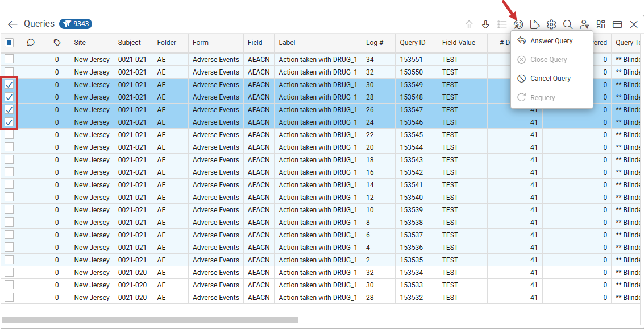Image resolution: width=644 pixels, height=329 pixels.
Task: Click AEACN field in row 153541
Action: coord(259,184)
